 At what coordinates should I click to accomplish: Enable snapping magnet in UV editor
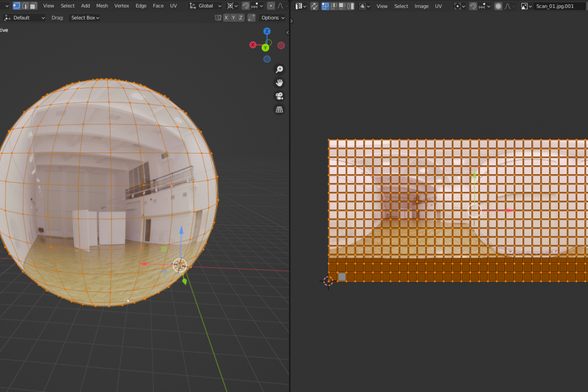point(473,6)
